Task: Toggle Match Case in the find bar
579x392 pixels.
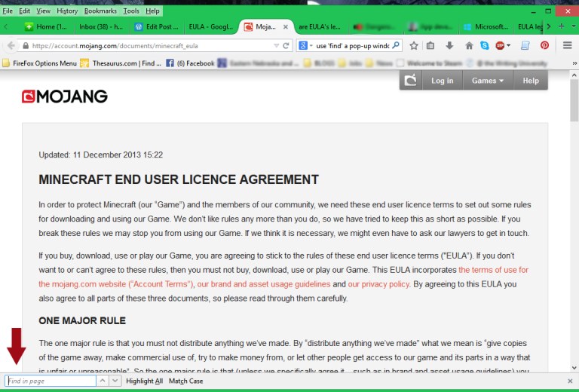Action: (185, 381)
